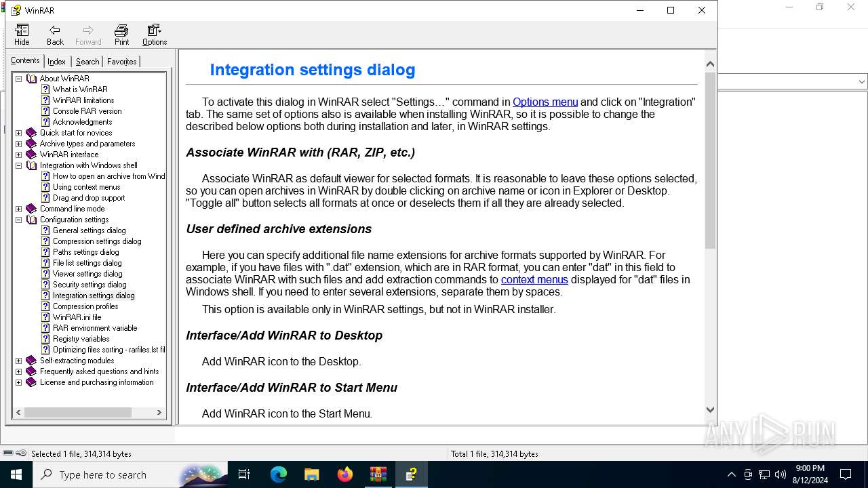Open Viewer settings dialog topic
This screenshot has width=868, height=488.
tap(87, 274)
